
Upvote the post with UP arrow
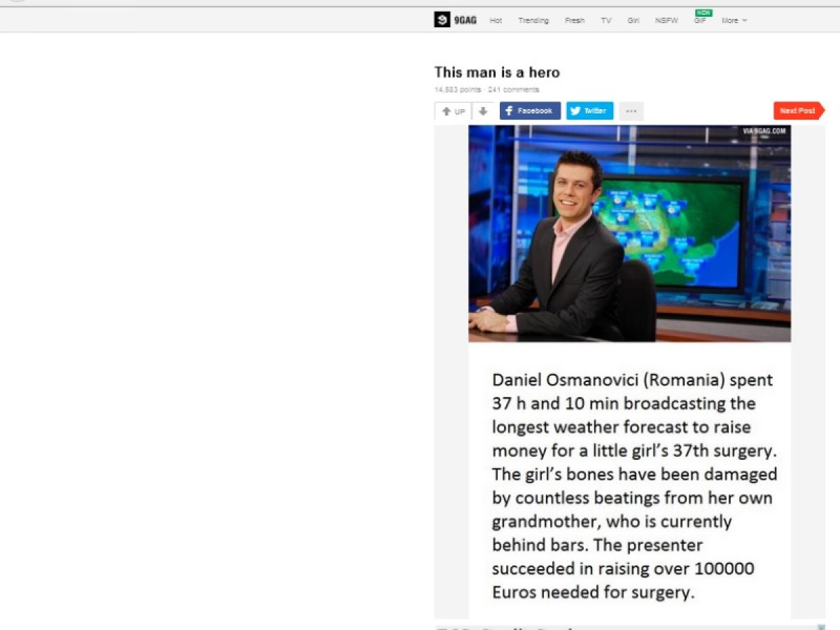[453, 111]
